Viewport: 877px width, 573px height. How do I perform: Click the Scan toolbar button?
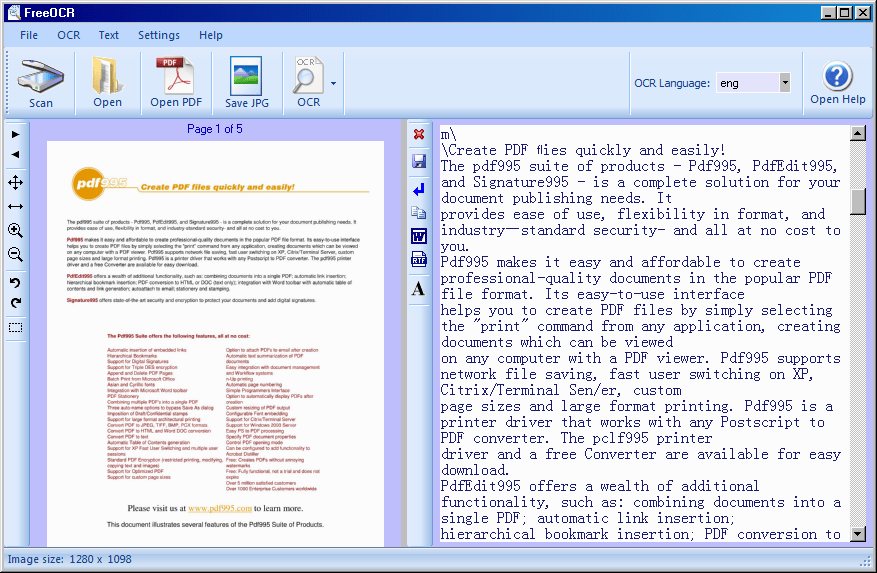tap(41, 83)
